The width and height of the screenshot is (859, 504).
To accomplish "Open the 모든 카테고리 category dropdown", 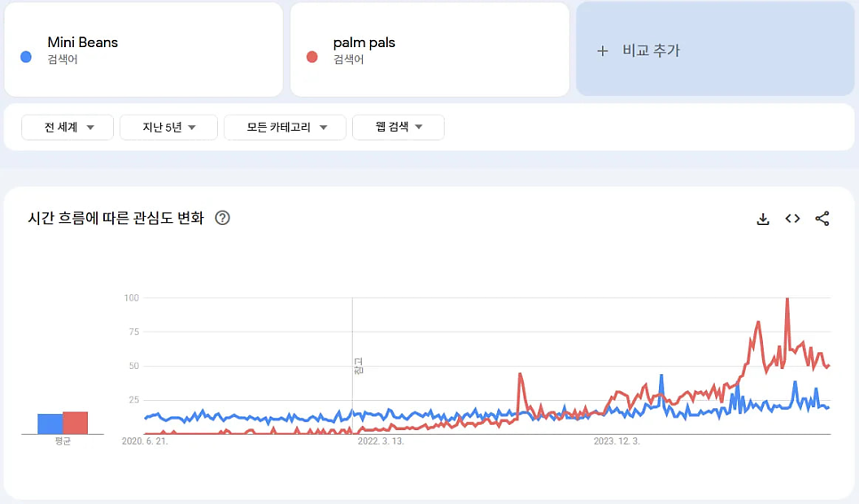I will (x=285, y=127).
